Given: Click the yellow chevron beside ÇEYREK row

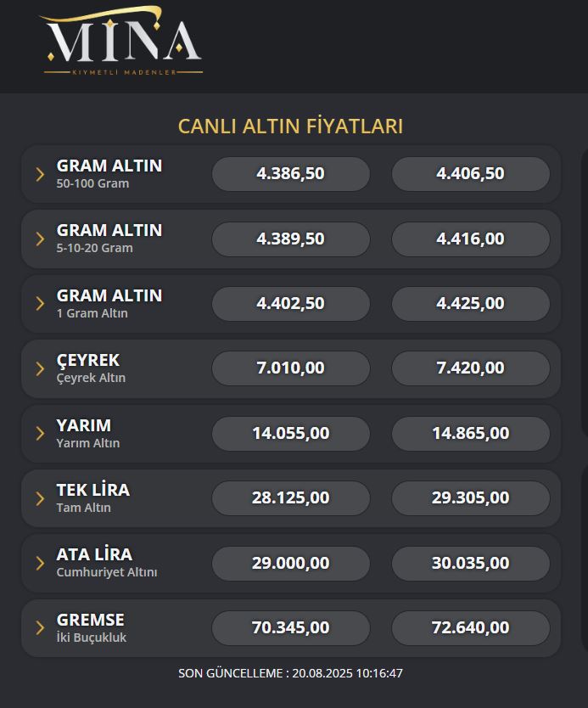Looking at the screenshot, I should 39,368.
